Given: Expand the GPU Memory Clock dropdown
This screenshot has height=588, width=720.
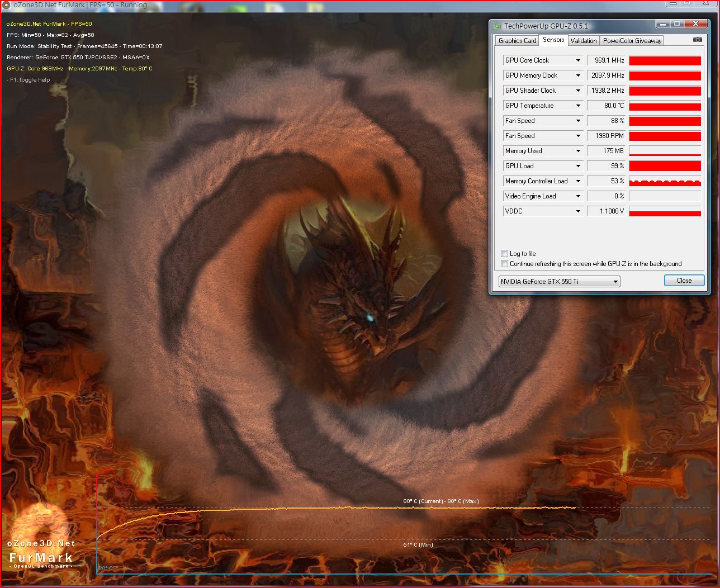Looking at the screenshot, I should point(578,75).
